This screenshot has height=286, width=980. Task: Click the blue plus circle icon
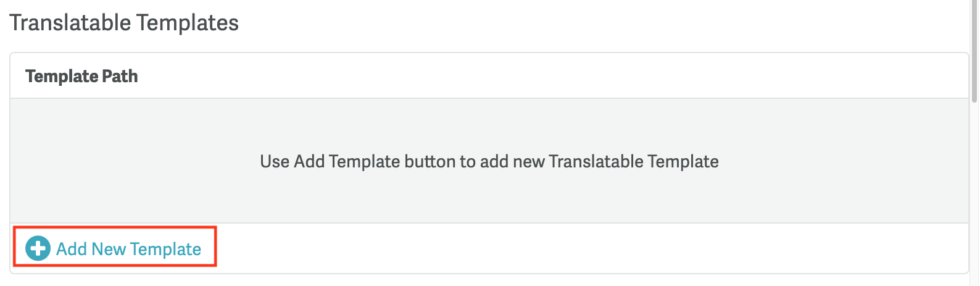pyautogui.click(x=38, y=248)
